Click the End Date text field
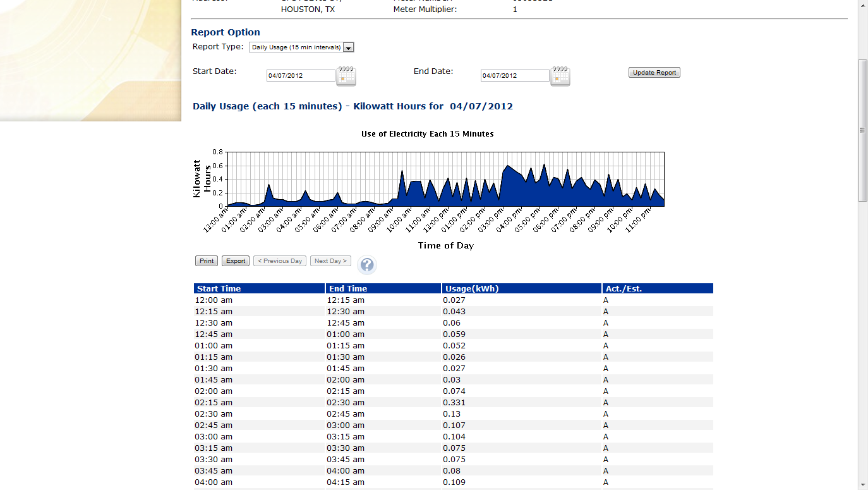 (x=515, y=76)
